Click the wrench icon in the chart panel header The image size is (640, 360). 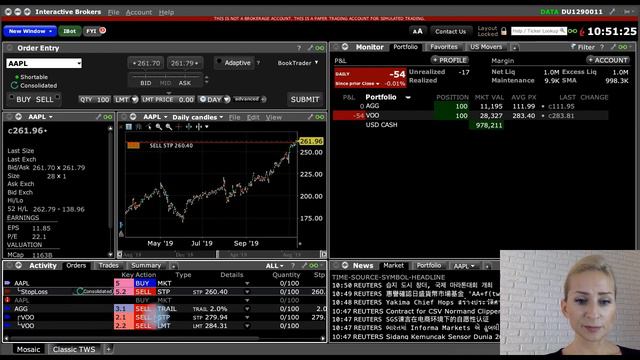coord(310,117)
